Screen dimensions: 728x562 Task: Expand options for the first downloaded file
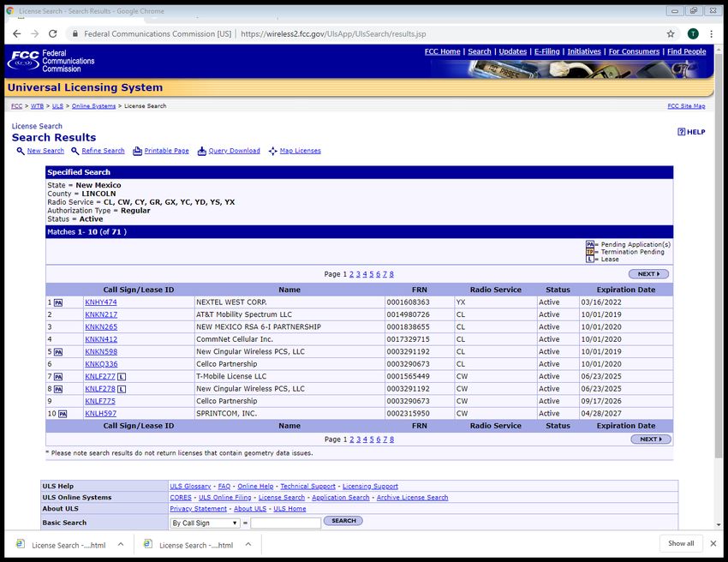click(121, 544)
